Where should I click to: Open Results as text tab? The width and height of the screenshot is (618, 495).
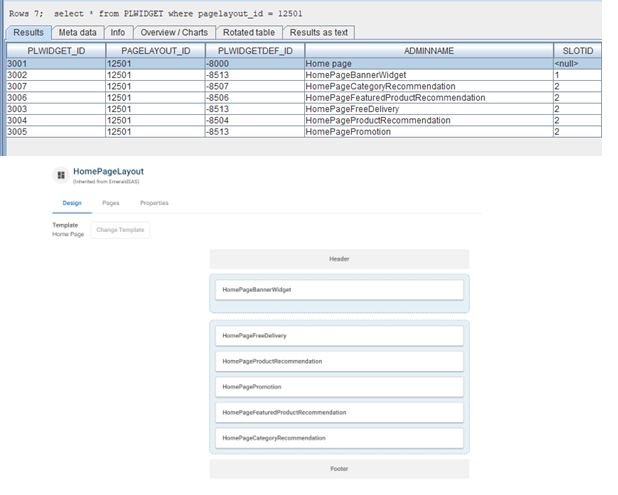coord(319,32)
